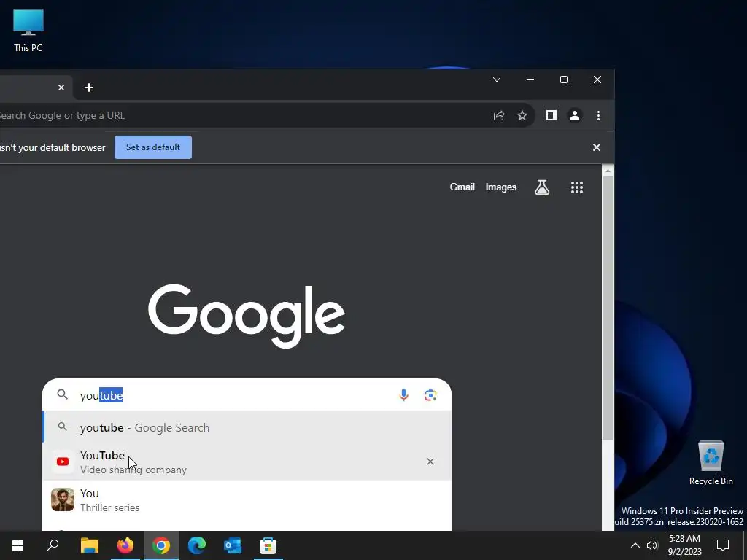Open the Windows Start menu
The height and width of the screenshot is (560, 747).
(18, 545)
